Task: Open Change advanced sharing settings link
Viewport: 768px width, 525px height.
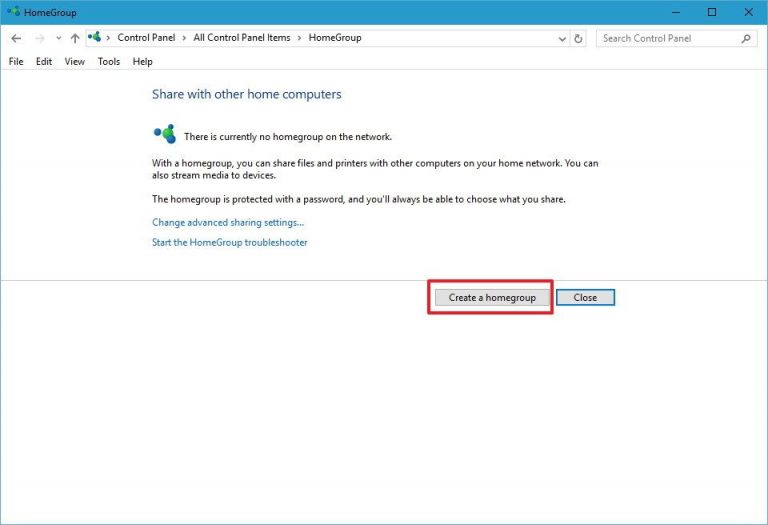Action: (228, 222)
